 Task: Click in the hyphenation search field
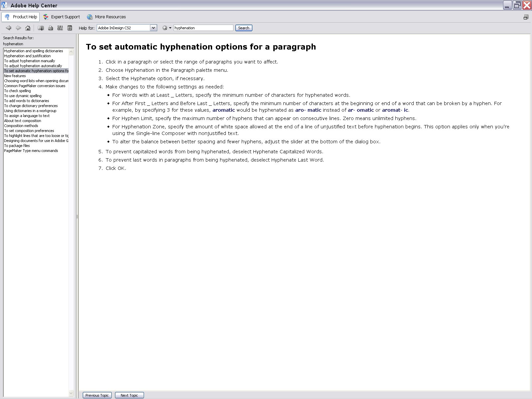tap(203, 28)
